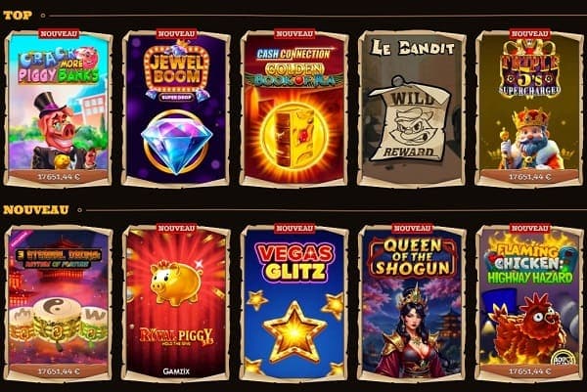
Task: Click the jackpot amount under Piggy Banks
Action: coord(59,177)
